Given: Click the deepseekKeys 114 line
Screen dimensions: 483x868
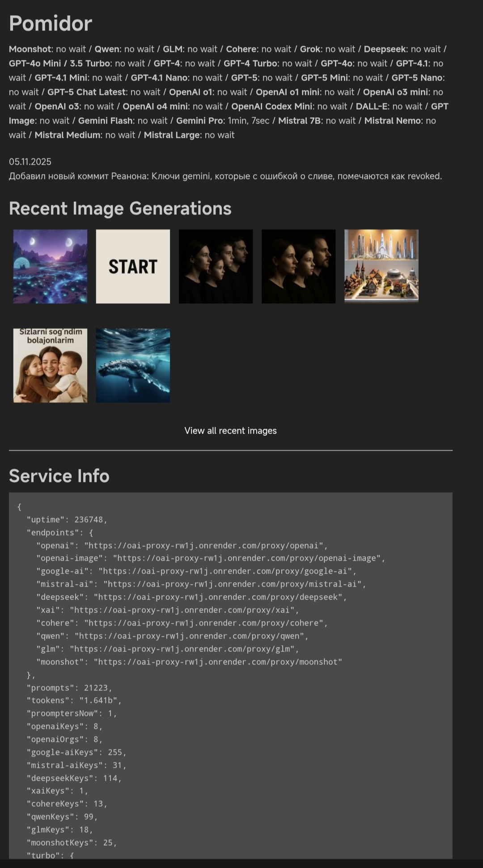Looking at the screenshot, I should (x=74, y=778).
